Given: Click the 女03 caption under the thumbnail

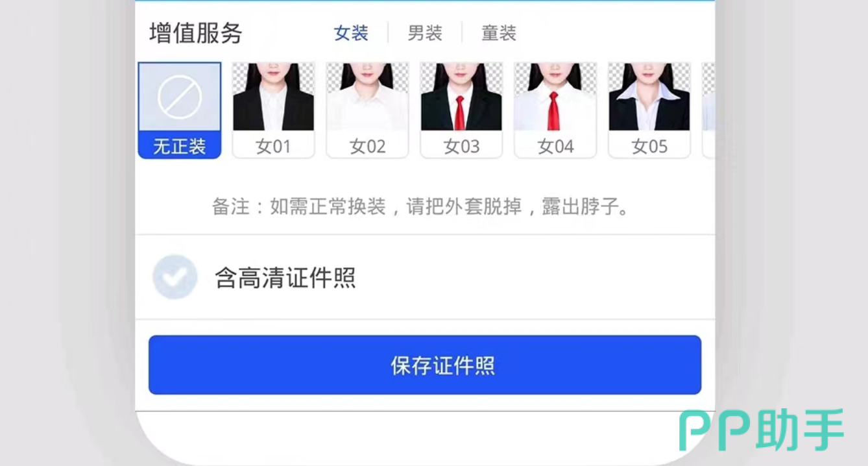Looking at the screenshot, I should [461, 146].
